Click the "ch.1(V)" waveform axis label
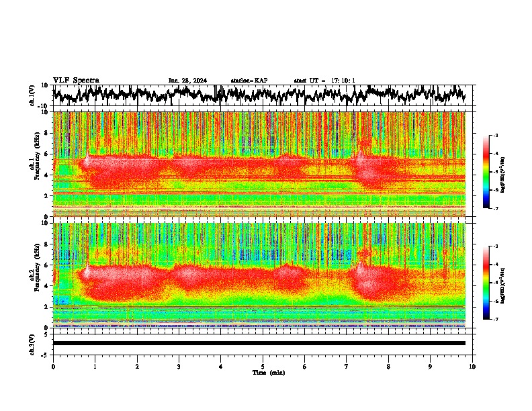The width and height of the screenshot is (532, 411). pos(32,95)
